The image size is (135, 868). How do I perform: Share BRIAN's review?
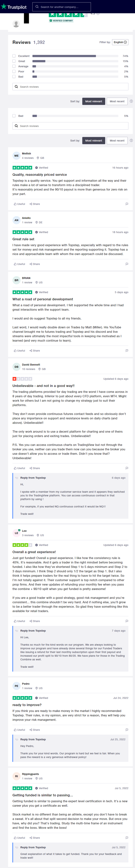point(35,350)
